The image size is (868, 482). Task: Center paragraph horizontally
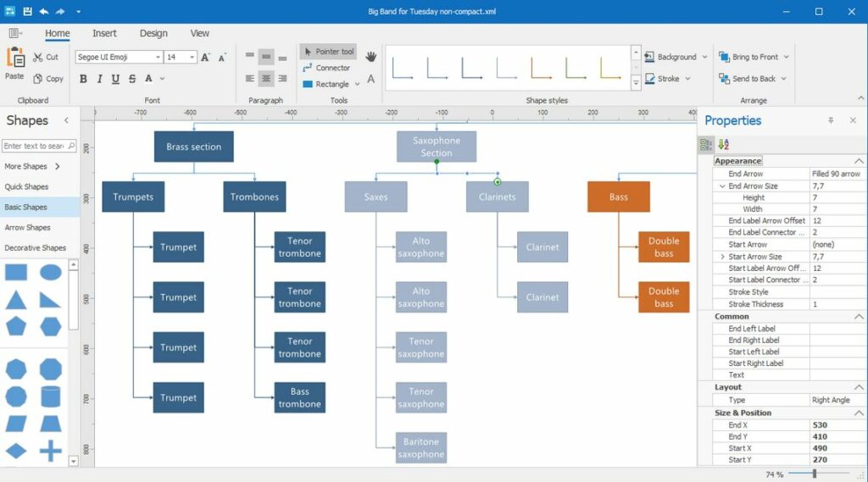click(266, 79)
